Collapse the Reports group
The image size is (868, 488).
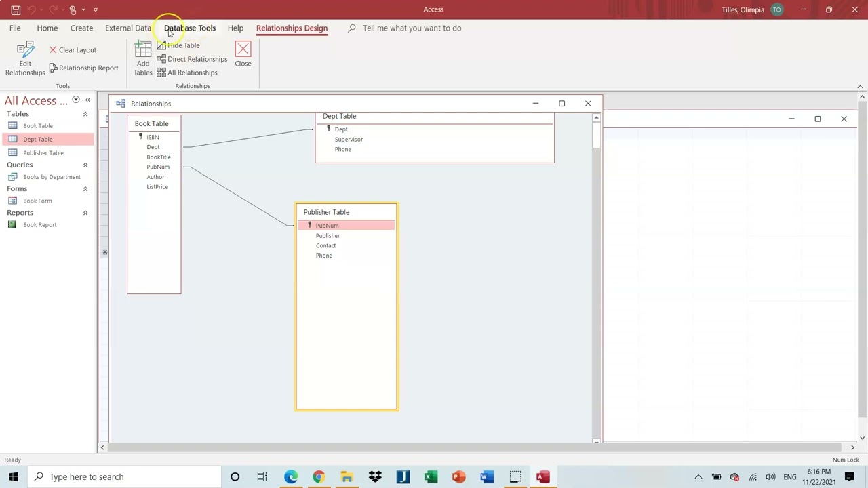click(x=85, y=213)
